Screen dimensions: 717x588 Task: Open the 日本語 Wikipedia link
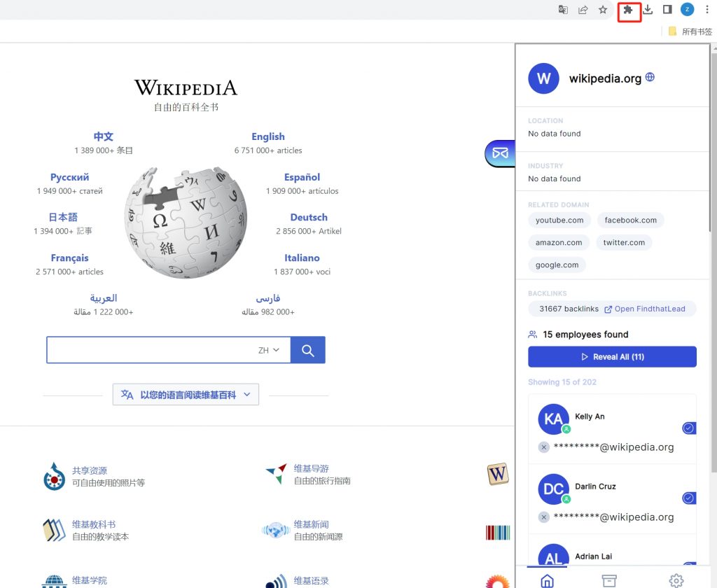click(63, 217)
